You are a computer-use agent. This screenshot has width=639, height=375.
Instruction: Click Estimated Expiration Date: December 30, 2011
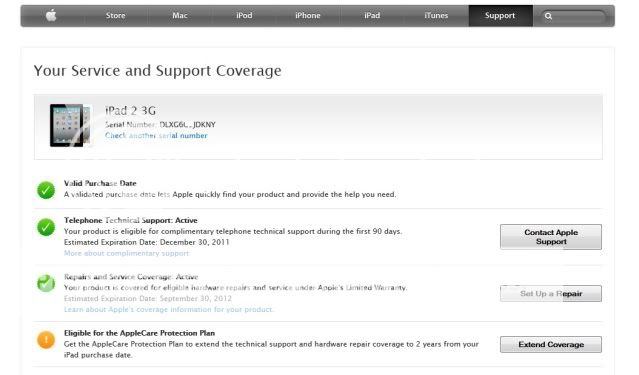tap(146, 242)
